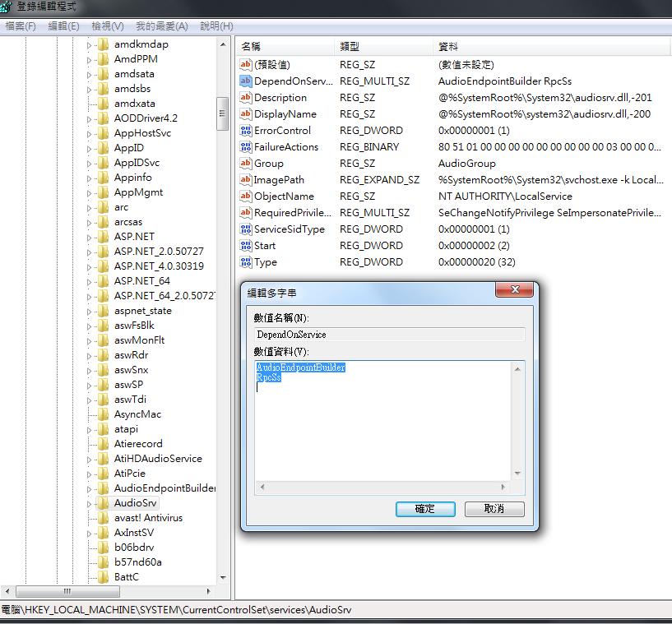Click the string icon beside ImagePath
672x624 pixels.
coord(246,180)
